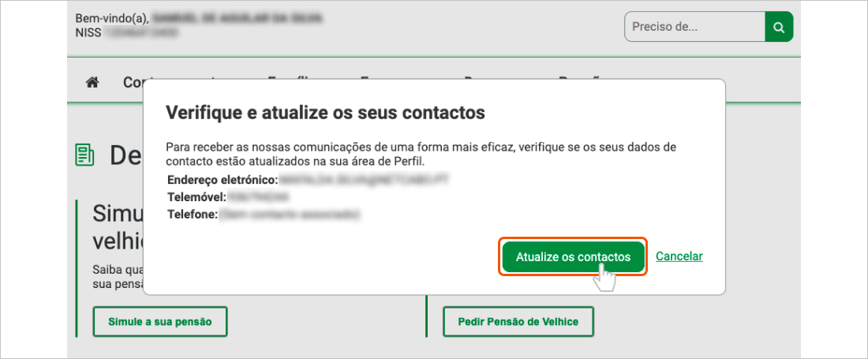Click the home icon in the navigation bar
The width and height of the screenshot is (868, 359).
click(x=93, y=82)
